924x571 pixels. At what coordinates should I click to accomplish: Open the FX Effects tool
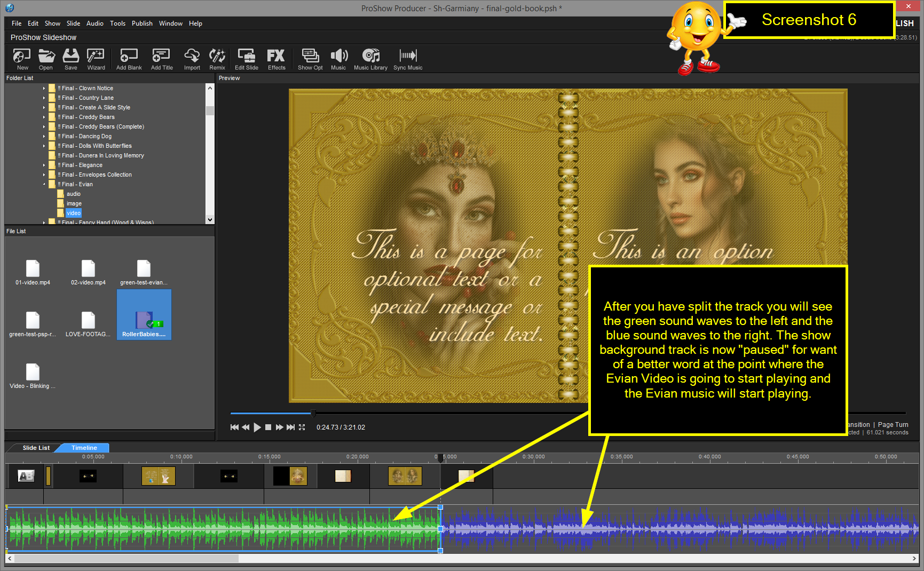[276, 59]
